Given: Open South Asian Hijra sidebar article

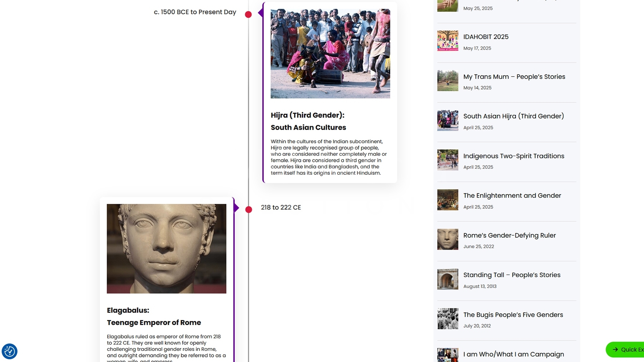Looking at the screenshot, I should tap(513, 116).
